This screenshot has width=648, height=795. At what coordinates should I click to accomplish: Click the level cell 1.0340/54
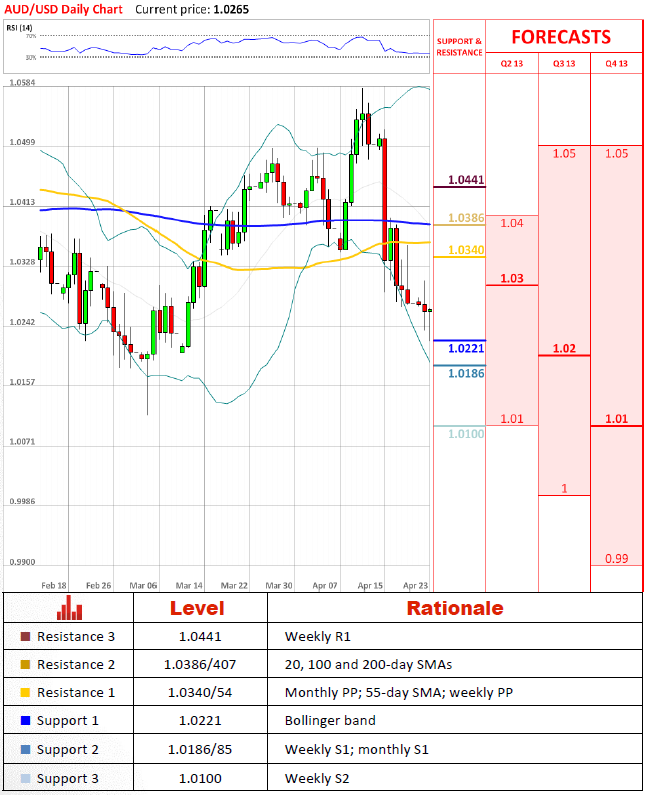(x=200, y=693)
